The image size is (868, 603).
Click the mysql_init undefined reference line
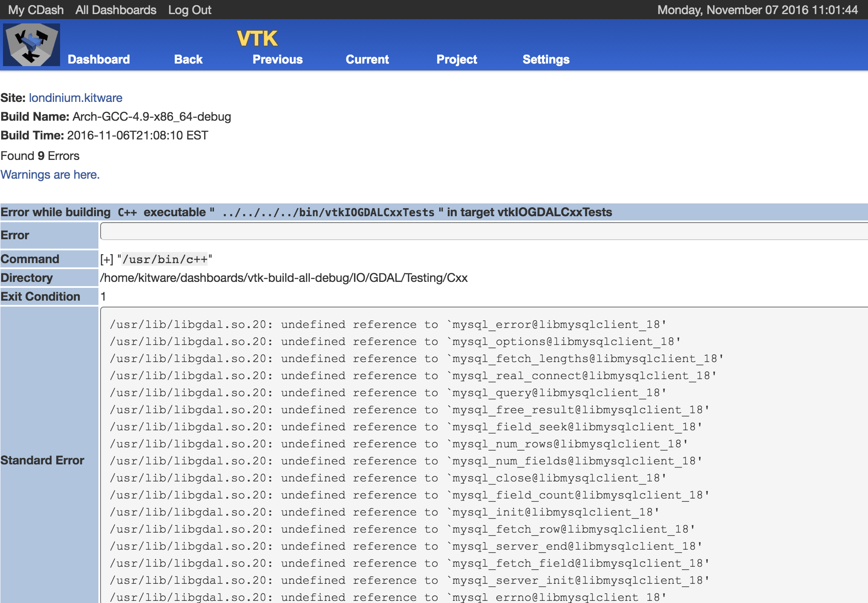coord(384,512)
